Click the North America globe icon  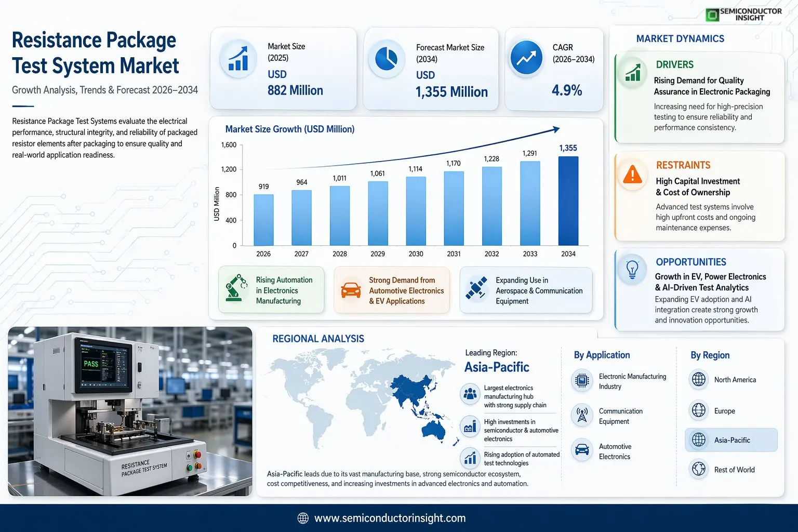click(x=699, y=379)
